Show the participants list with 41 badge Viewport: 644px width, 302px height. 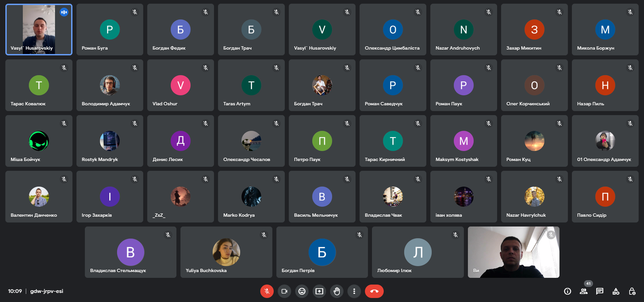click(584, 291)
